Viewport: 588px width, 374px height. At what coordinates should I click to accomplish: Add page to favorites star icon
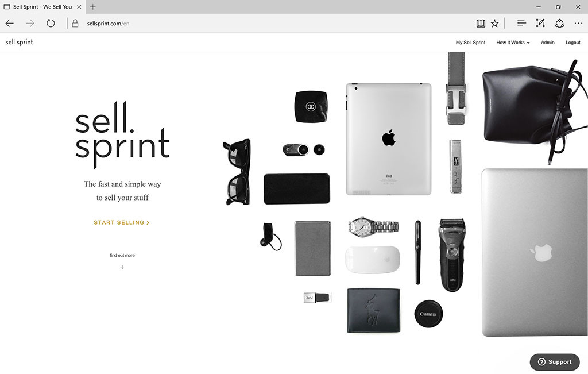click(x=494, y=23)
